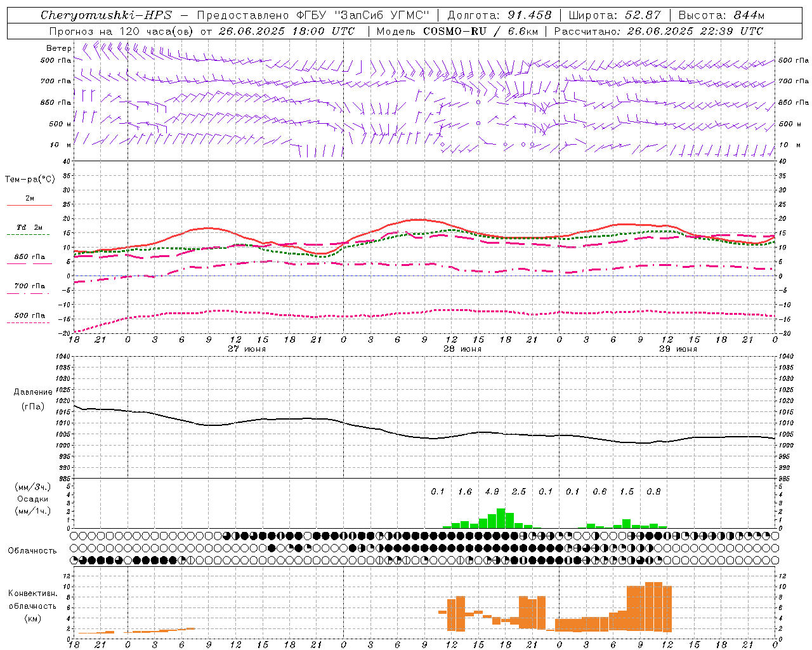Viewport: 812px width, 650px height.
Task: Click the '28 июня' date label
Action: [462, 349]
